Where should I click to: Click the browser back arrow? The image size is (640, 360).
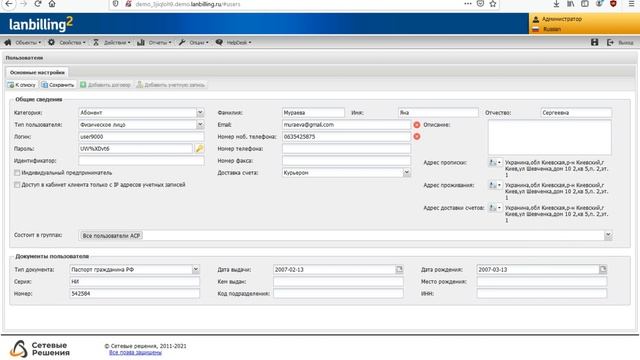click(9, 4)
